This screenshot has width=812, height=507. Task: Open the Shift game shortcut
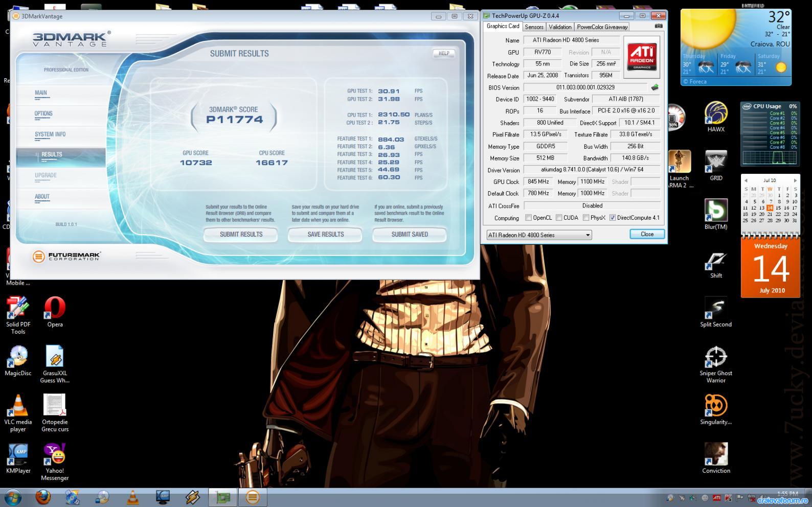pos(716,264)
